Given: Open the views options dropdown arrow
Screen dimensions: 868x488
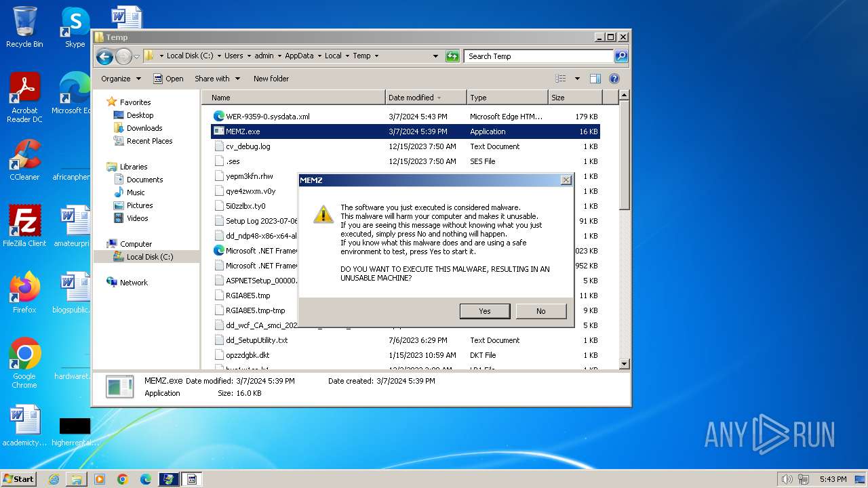Looking at the screenshot, I should click(x=577, y=79).
